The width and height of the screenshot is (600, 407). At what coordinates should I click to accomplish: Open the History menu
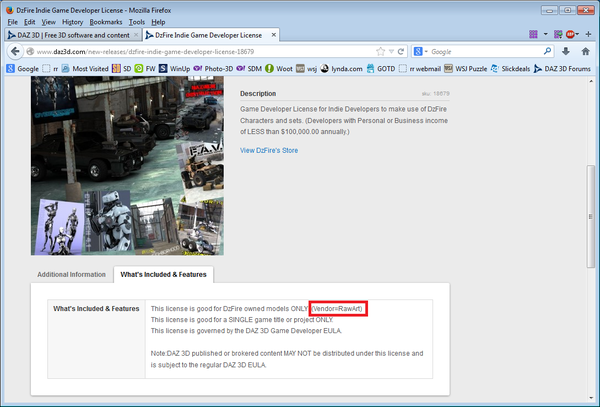click(72, 22)
